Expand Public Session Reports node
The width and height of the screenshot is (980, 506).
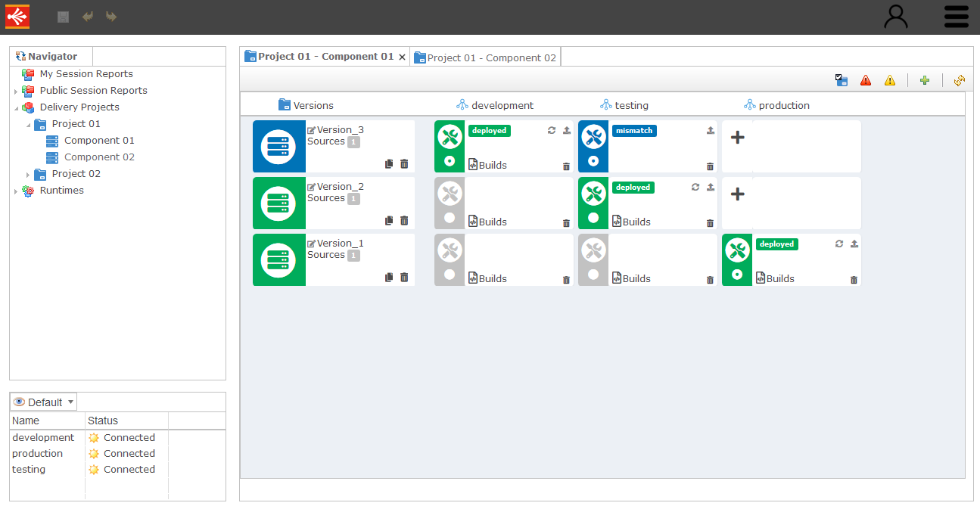15,92
